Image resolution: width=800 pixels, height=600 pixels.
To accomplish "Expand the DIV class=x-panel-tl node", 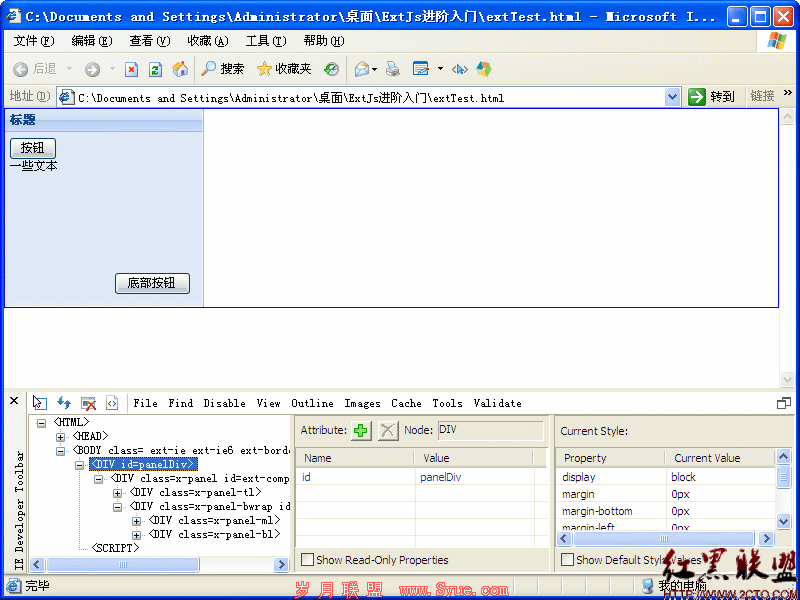I will (117, 493).
